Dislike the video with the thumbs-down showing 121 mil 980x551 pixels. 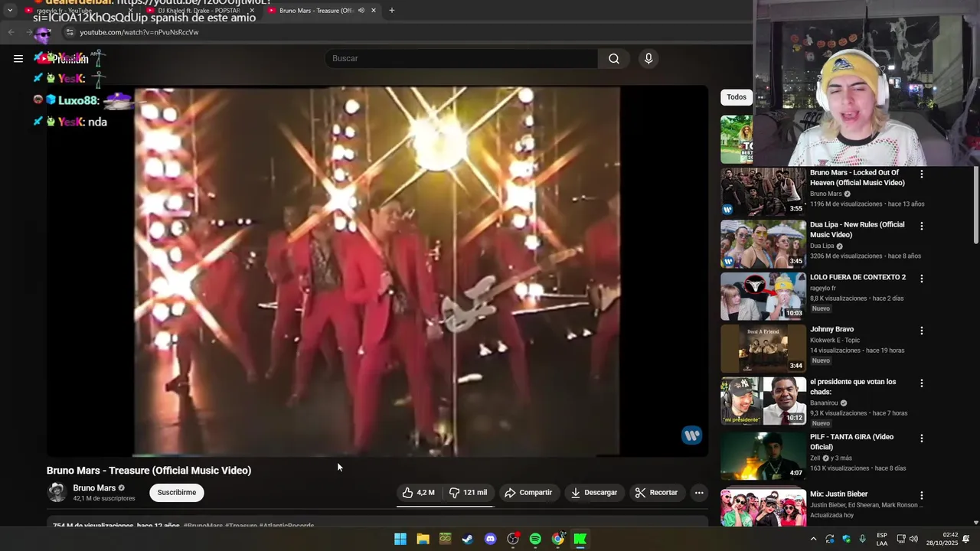[x=468, y=493]
